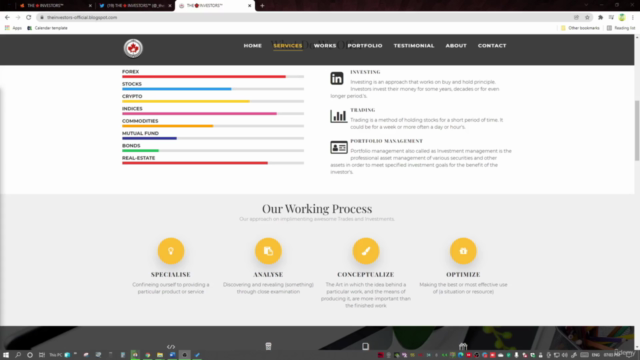
Task: Click the ID card icon for Portfolio Management
Action: (339, 147)
